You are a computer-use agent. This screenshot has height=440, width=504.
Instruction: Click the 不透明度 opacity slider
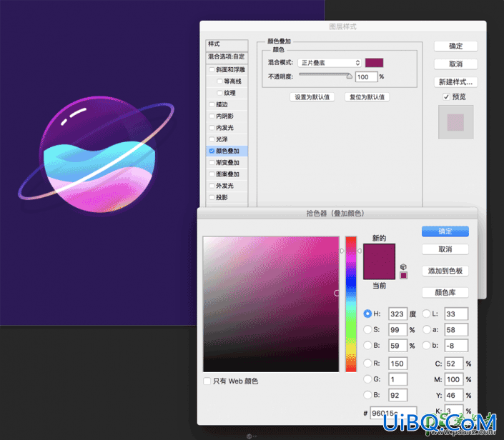point(325,76)
